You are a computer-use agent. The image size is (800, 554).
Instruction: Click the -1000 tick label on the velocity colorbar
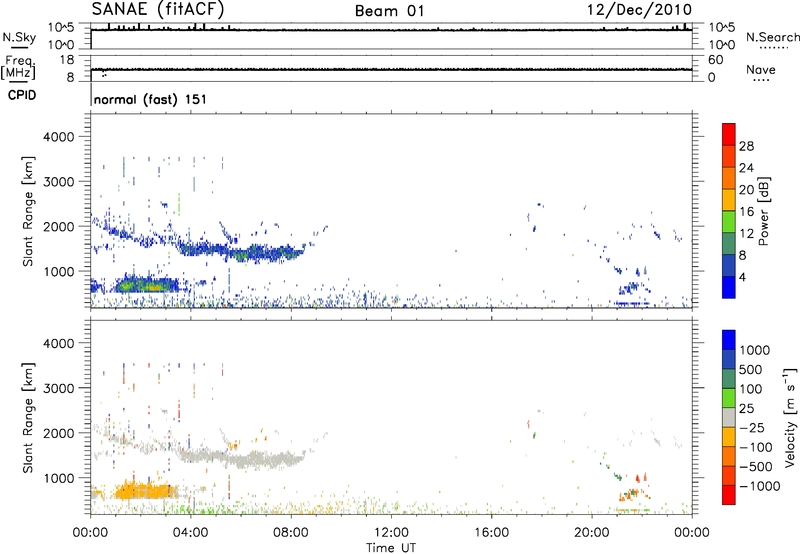[759, 486]
